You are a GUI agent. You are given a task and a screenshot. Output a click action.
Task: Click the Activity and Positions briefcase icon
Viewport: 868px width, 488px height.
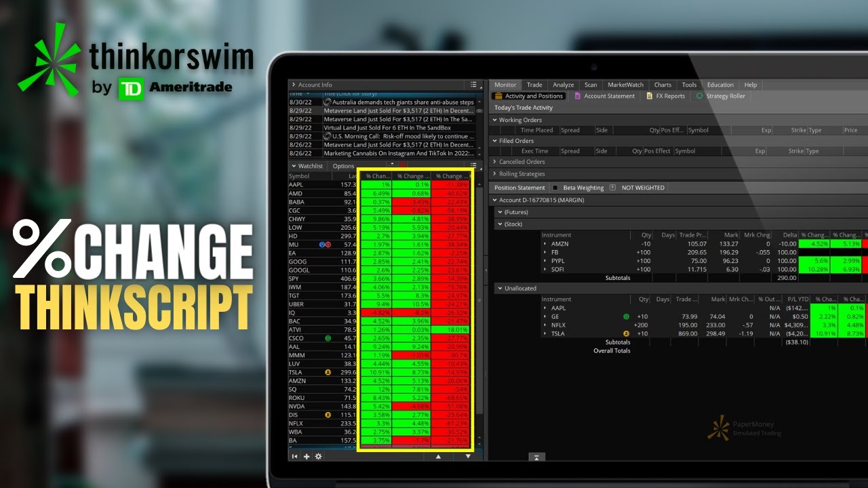pyautogui.click(x=498, y=96)
